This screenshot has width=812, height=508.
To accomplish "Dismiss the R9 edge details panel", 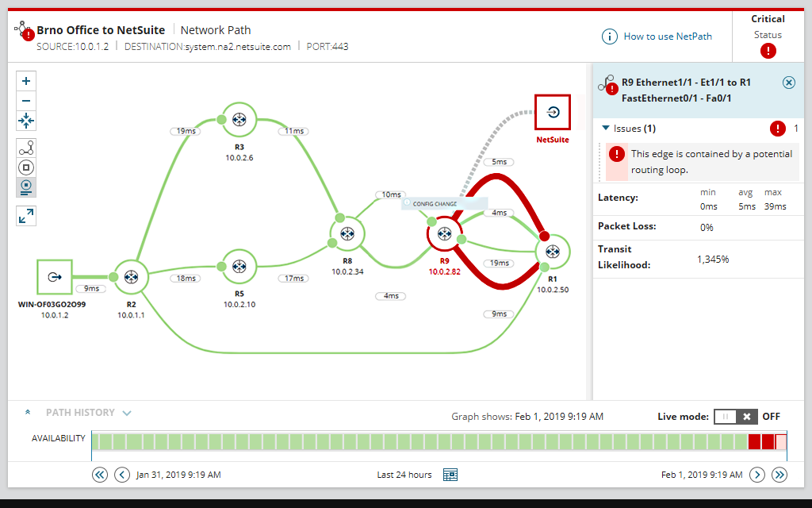I will point(789,82).
